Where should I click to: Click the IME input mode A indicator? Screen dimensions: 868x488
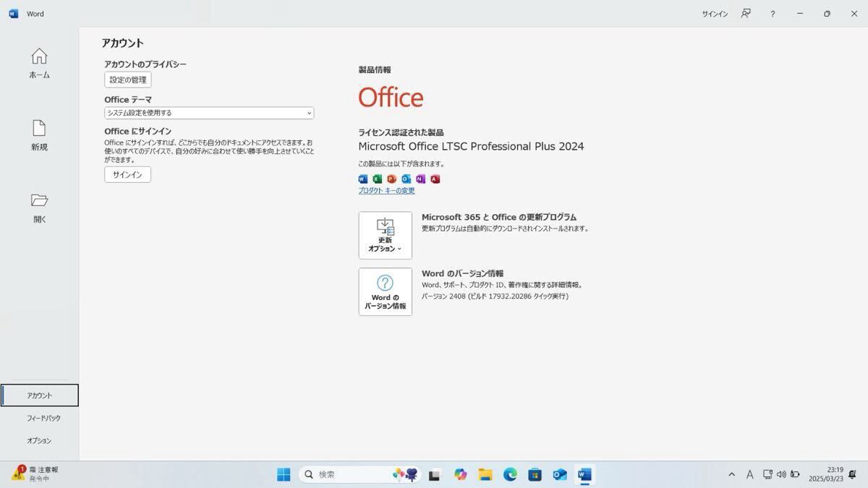click(x=749, y=474)
